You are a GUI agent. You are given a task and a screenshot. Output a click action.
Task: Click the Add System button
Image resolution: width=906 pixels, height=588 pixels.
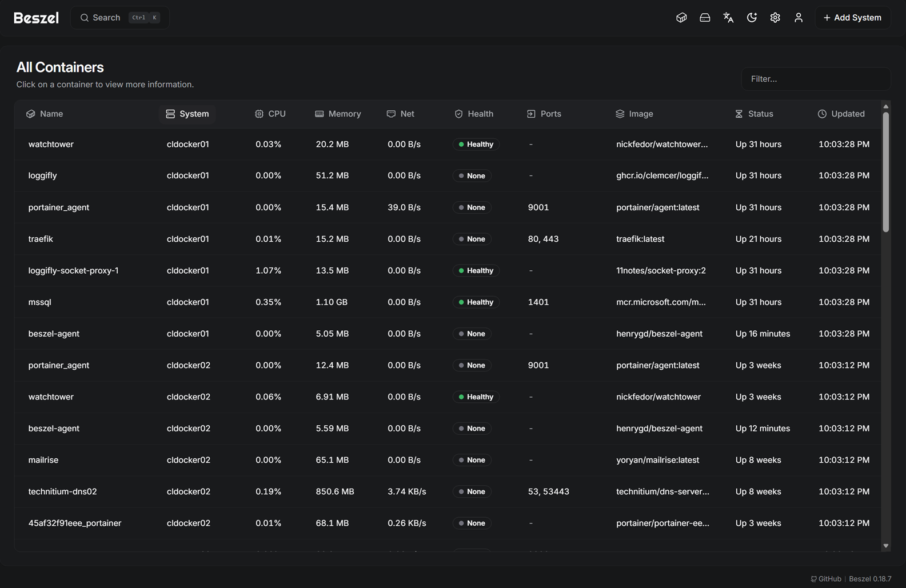[852, 18]
